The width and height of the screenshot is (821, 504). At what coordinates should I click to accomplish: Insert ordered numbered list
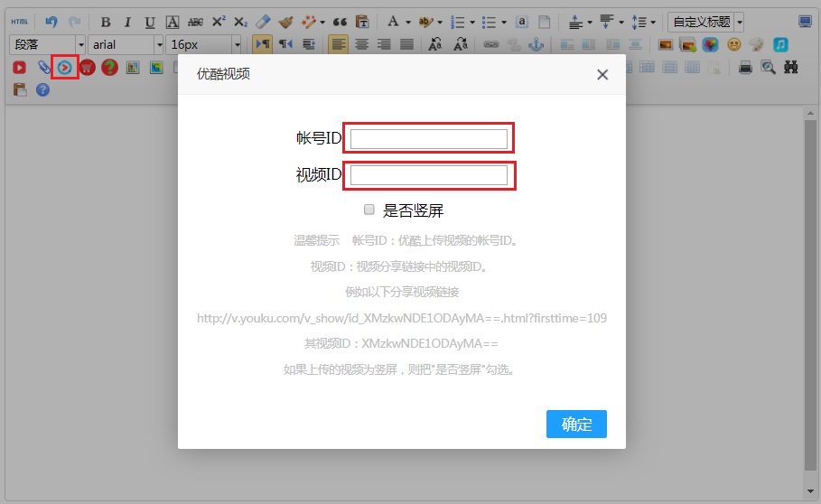[x=458, y=22]
